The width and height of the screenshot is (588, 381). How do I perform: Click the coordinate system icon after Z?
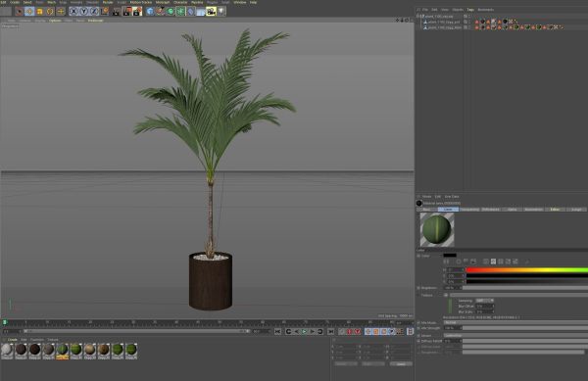104,12
